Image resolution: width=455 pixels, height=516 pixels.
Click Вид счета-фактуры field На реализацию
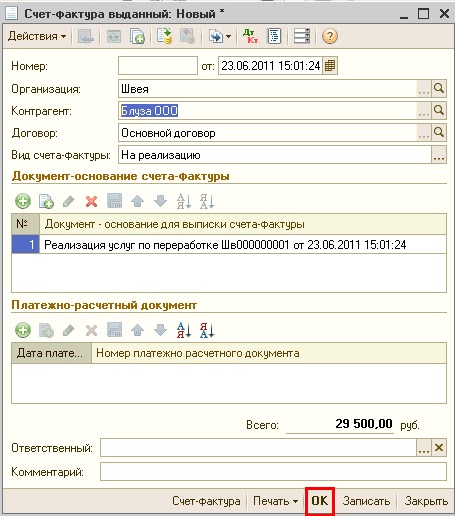[275, 155]
